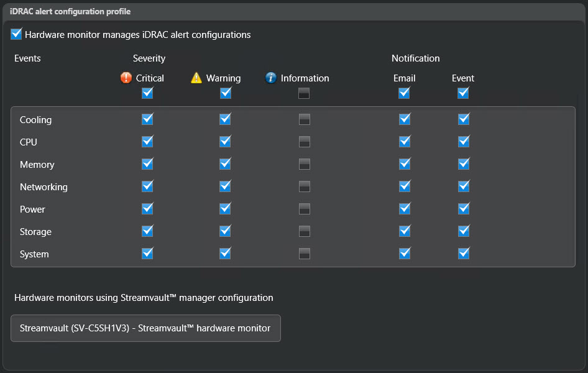This screenshot has height=373, width=588.
Task: Click the red Critical severity icon
Action: tap(126, 78)
